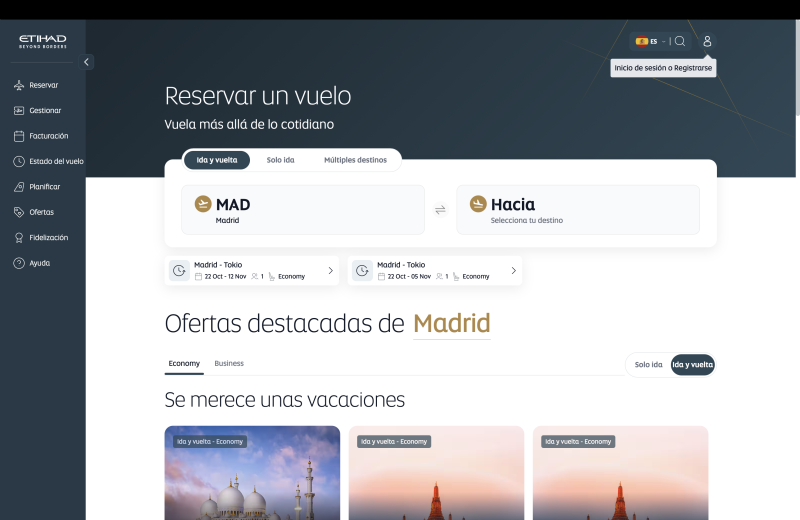Choose the Múltiples destinos tab
This screenshot has width=800, height=520.
[354, 160]
